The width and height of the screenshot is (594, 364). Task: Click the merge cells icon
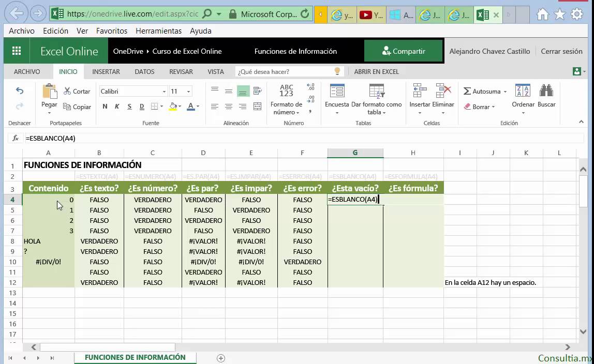[x=257, y=107]
